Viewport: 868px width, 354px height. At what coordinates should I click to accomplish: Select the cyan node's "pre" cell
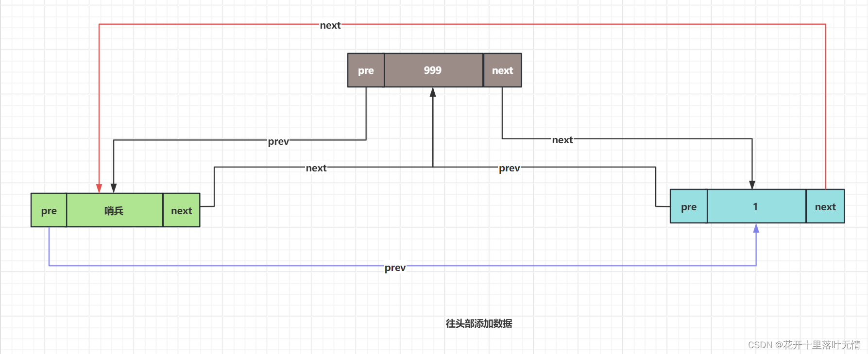point(688,206)
